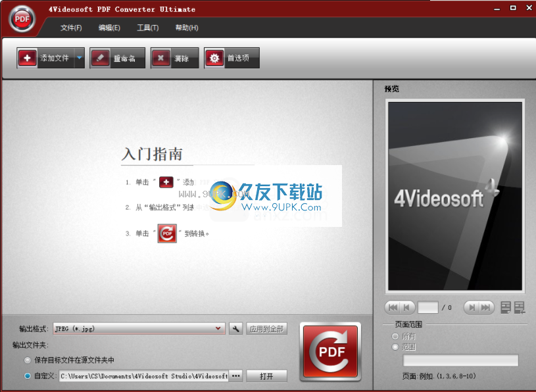This screenshot has height=392, width=536.
Task: Click the 页面: 例如 (1,3,6,8-10) hint text
Action: (x=439, y=376)
